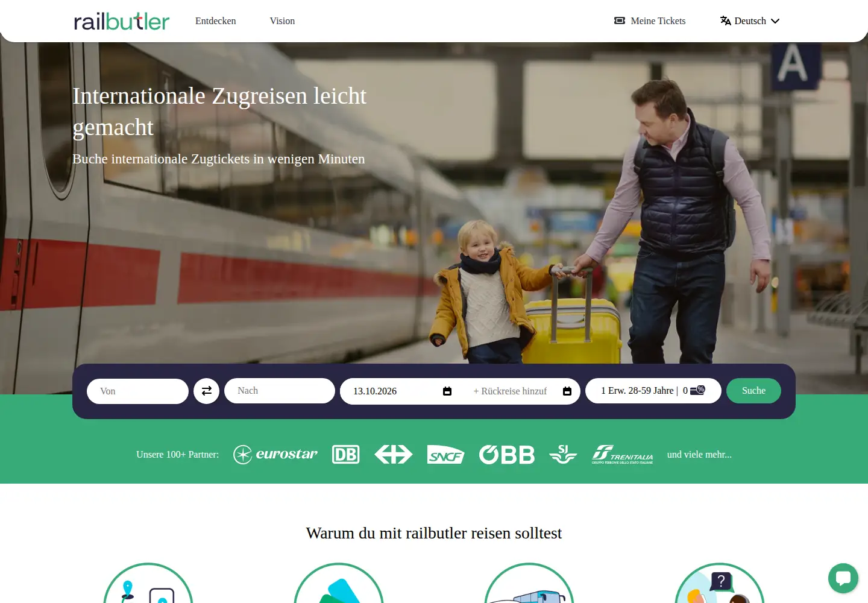This screenshot has width=868, height=603.
Task: Swap origin and destination stations
Action: 206,391
